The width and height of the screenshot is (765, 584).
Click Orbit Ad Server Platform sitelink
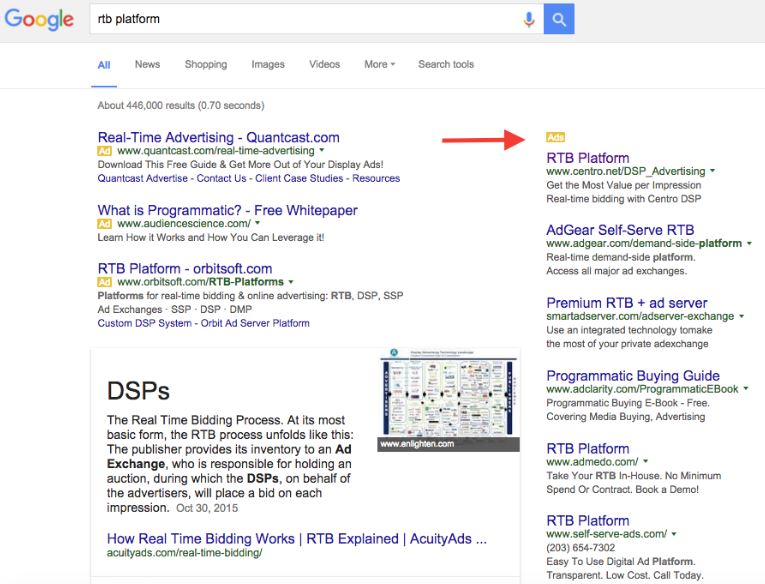pos(255,323)
